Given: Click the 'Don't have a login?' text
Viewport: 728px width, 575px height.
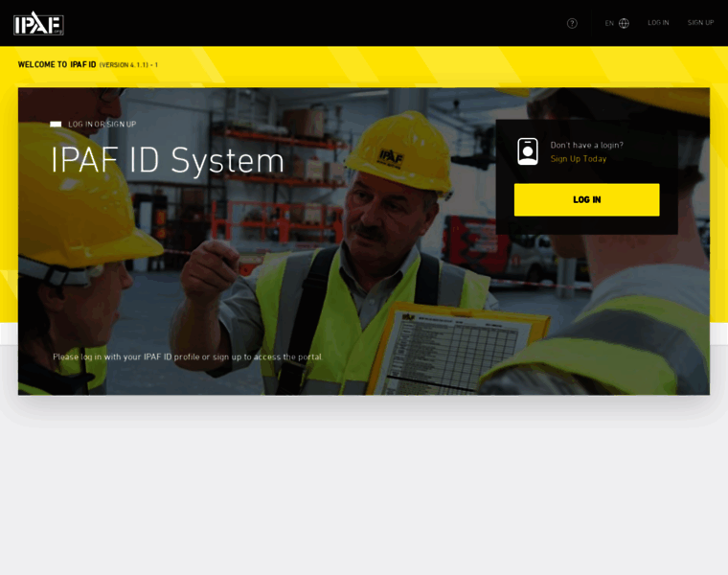Looking at the screenshot, I should pos(587,145).
